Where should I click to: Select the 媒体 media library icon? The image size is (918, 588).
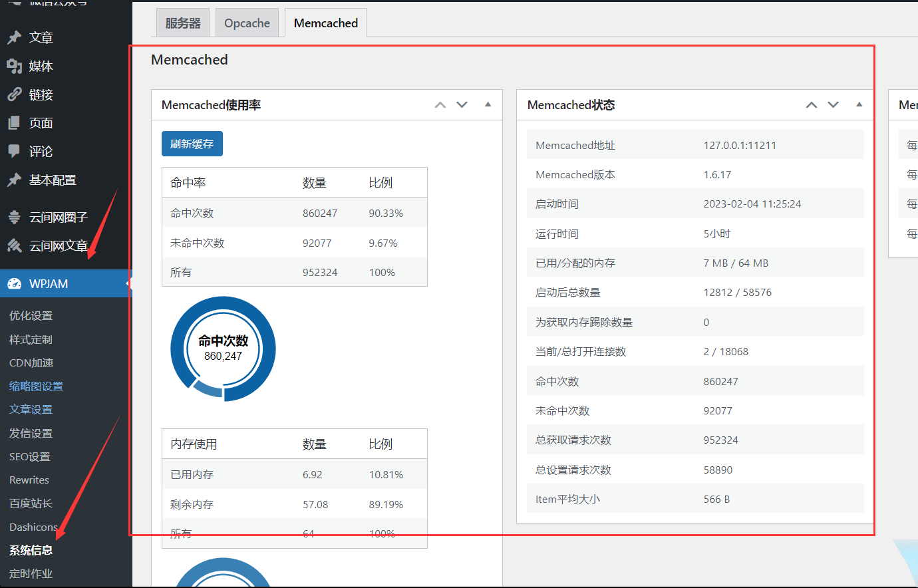(15, 66)
